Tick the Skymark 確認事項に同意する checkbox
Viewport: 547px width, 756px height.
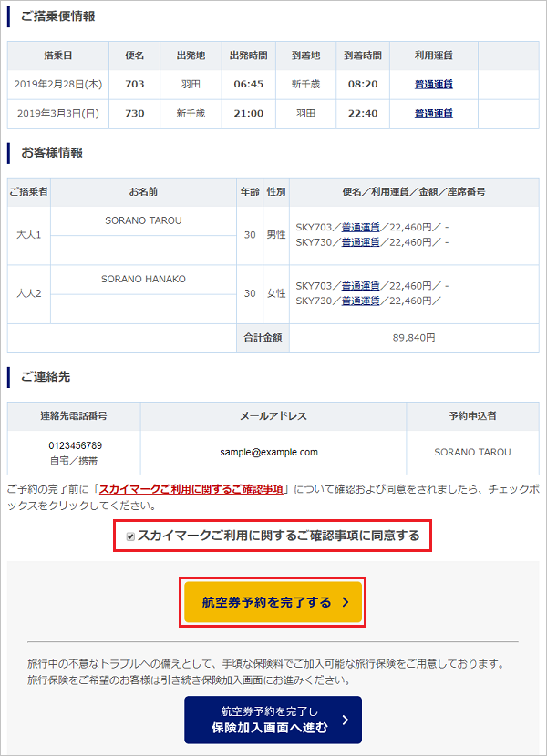tap(130, 536)
